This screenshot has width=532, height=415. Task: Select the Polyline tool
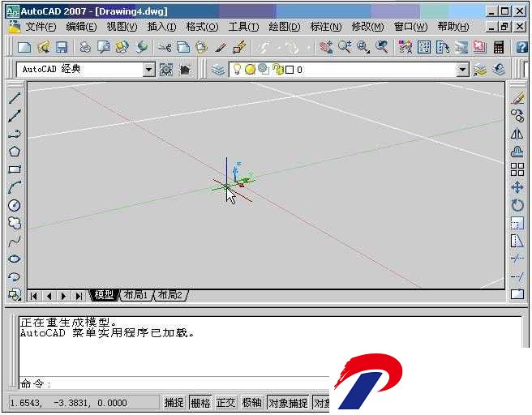point(15,135)
